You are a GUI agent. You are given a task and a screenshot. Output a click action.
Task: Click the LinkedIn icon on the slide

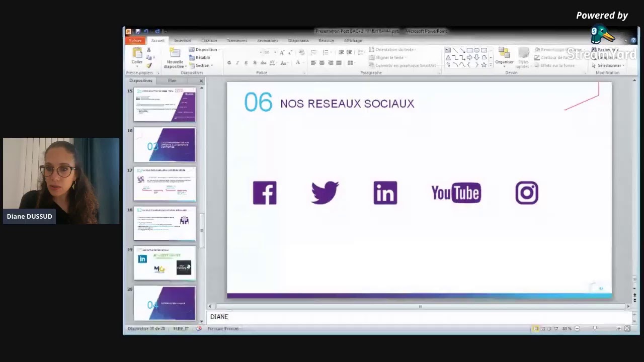tap(385, 193)
